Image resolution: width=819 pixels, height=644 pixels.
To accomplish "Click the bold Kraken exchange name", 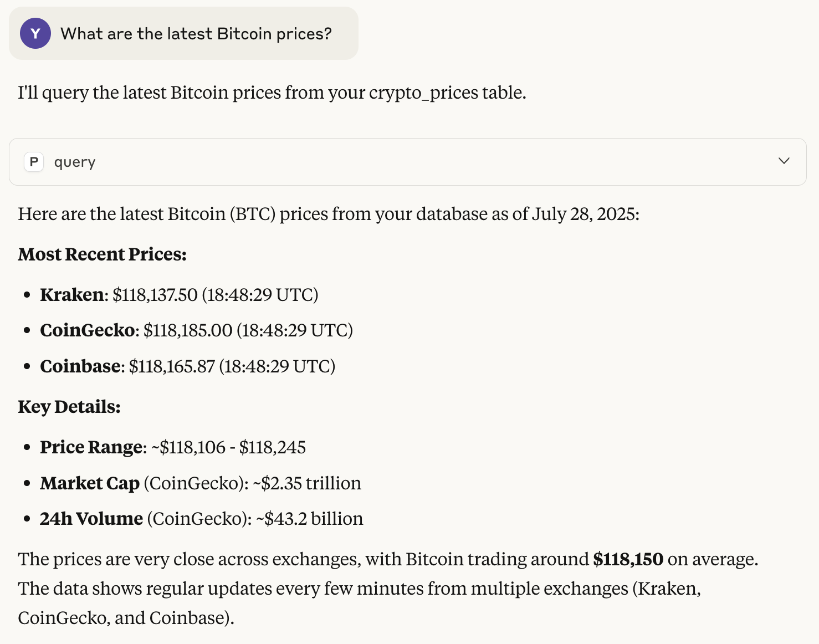I will coord(72,295).
